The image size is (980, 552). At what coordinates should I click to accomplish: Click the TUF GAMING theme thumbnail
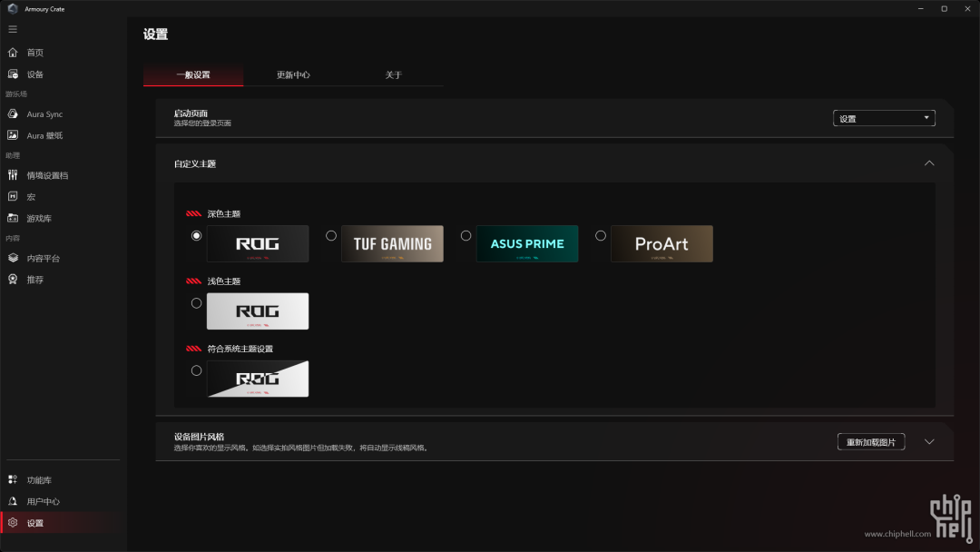[x=393, y=244]
